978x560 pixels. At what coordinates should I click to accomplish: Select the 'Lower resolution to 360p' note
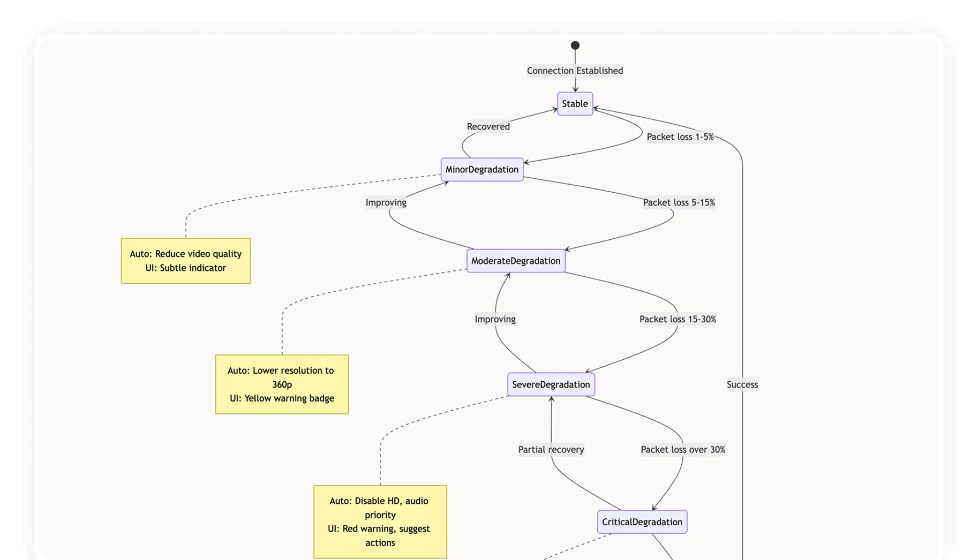click(x=282, y=384)
